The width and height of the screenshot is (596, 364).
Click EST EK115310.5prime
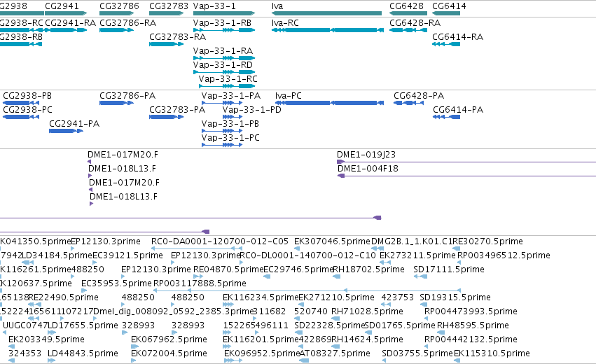click(492, 353)
